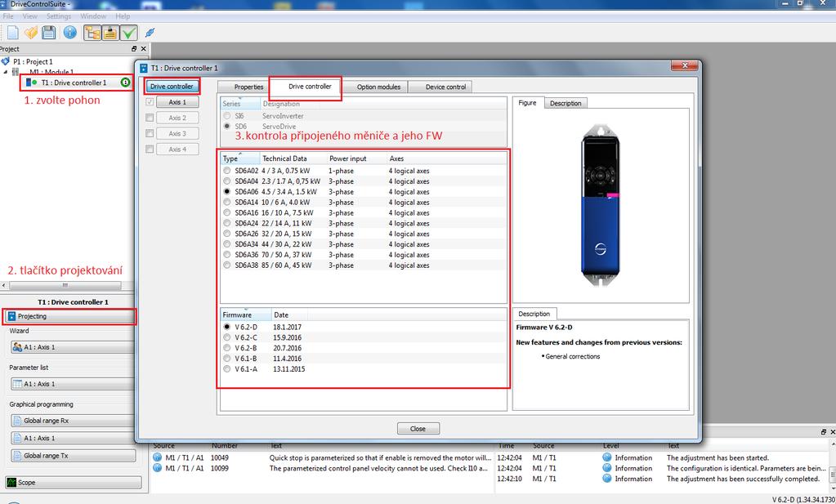Open the Help menu
Viewport: 836px width, 504px height.
pyautogui.click(x=123, y=16)
